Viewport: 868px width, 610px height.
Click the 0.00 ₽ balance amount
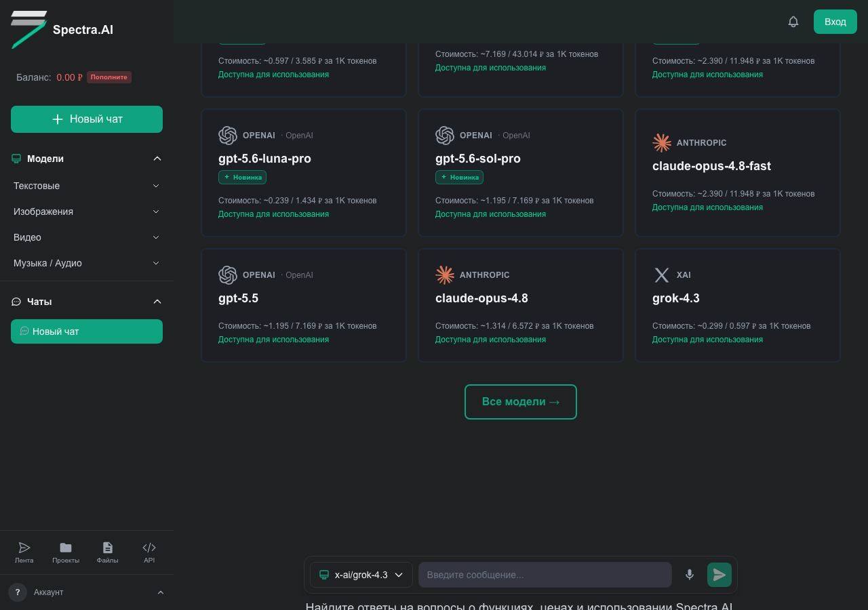pos(69,77)
